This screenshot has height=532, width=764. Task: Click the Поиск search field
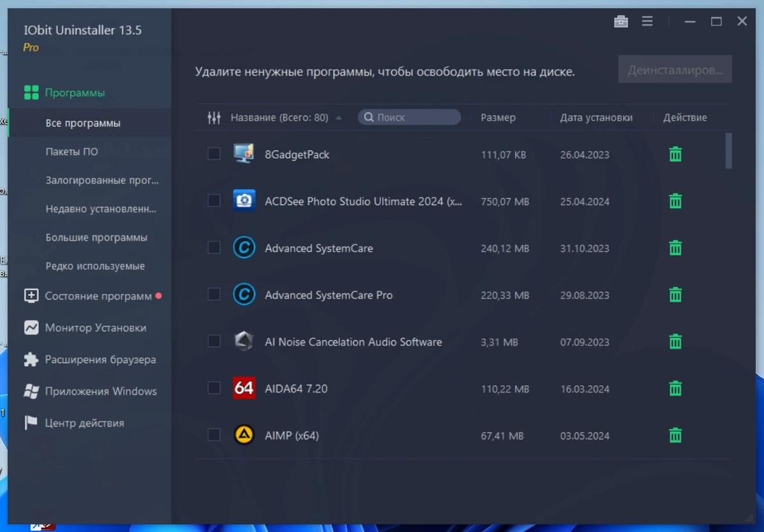409,117
